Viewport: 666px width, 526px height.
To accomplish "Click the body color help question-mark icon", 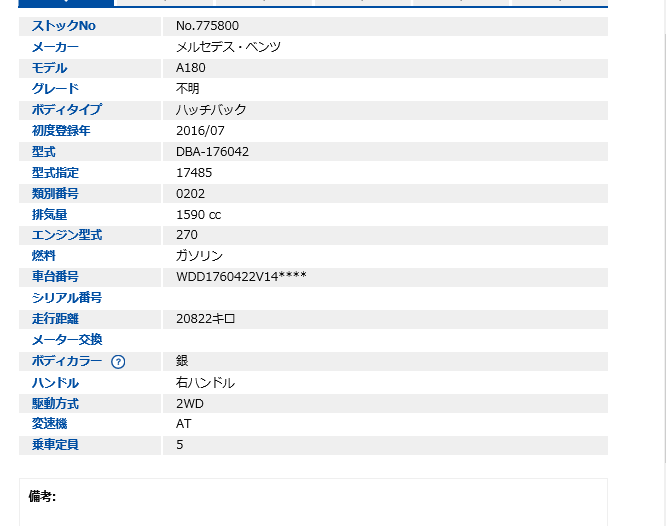I will (x=118, y=362).
